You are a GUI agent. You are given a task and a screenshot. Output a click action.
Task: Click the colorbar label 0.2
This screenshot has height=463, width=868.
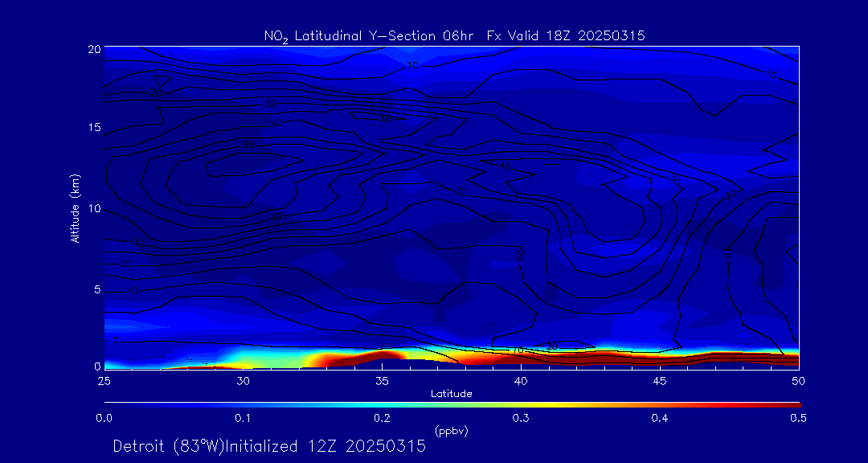coord(382,418)
